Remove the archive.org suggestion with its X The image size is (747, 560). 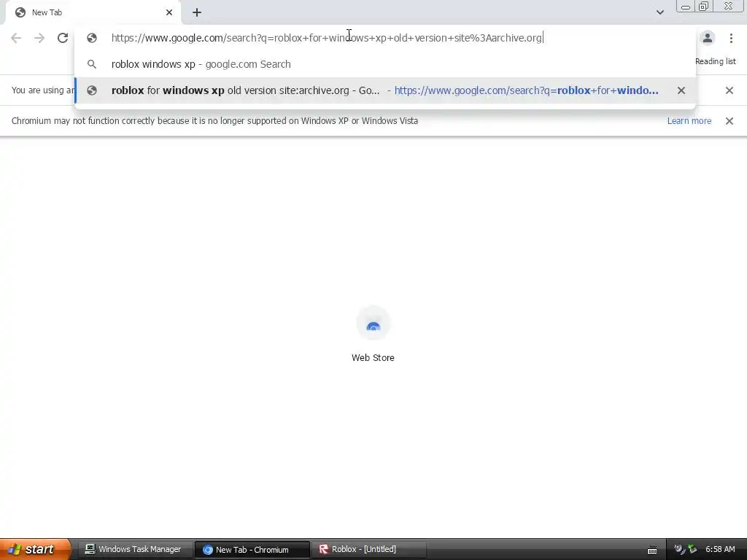(681, 90)
